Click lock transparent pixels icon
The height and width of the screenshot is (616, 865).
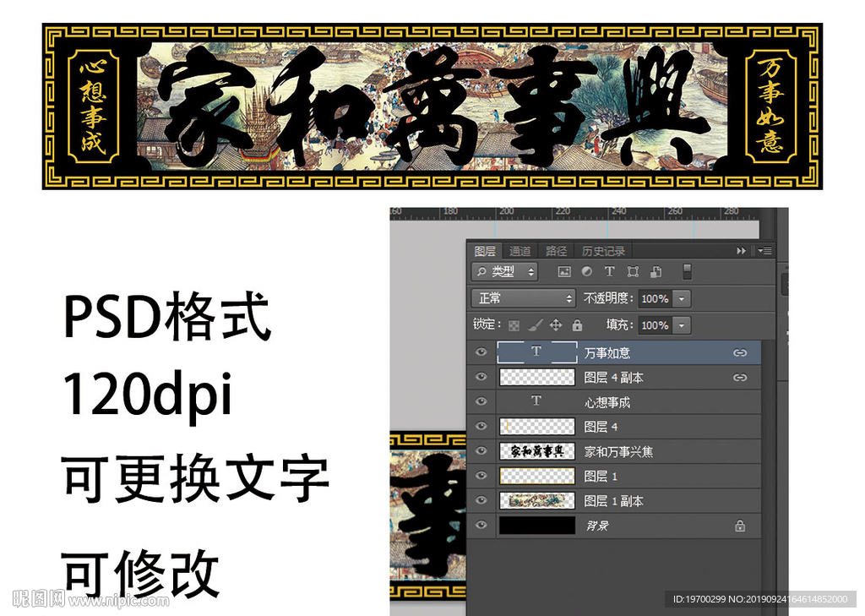(x=514, y=325)
